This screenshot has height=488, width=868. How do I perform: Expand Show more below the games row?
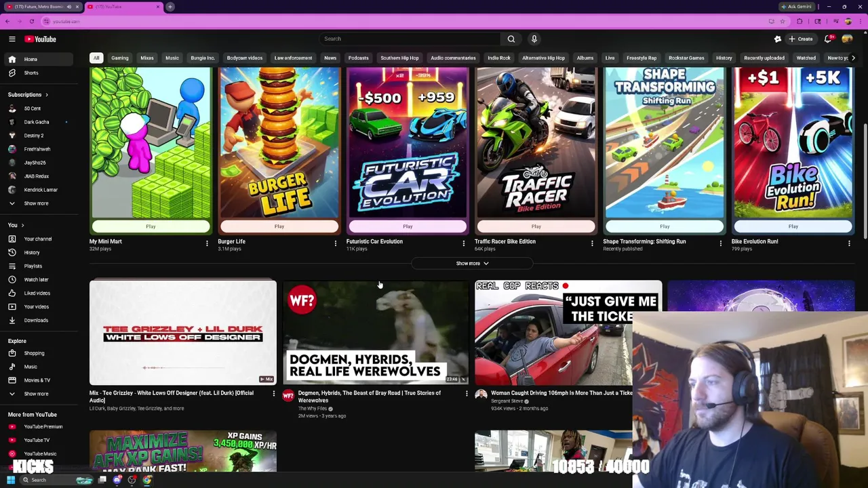click(472, 263)
